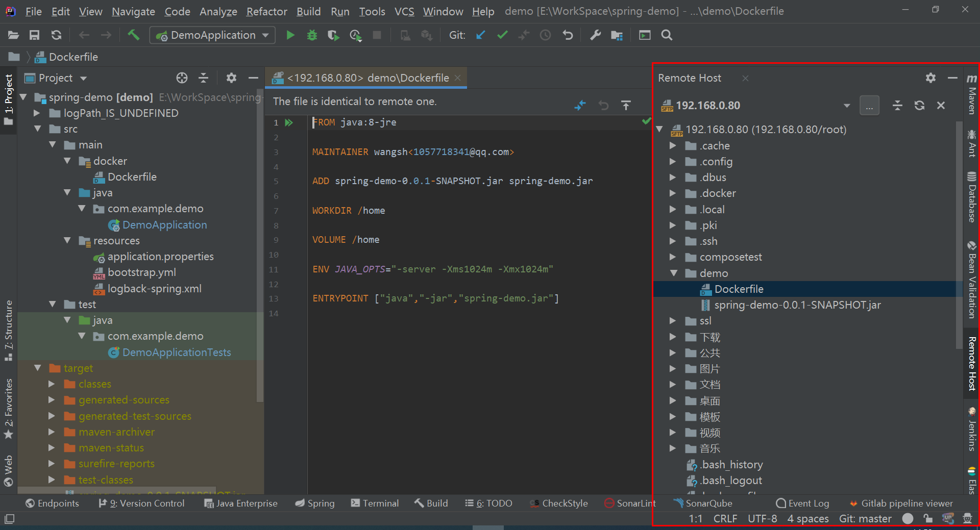Open the VCS menu
Image resolution: width=980 pixels, height=530 pixels.
click(404, 11)
